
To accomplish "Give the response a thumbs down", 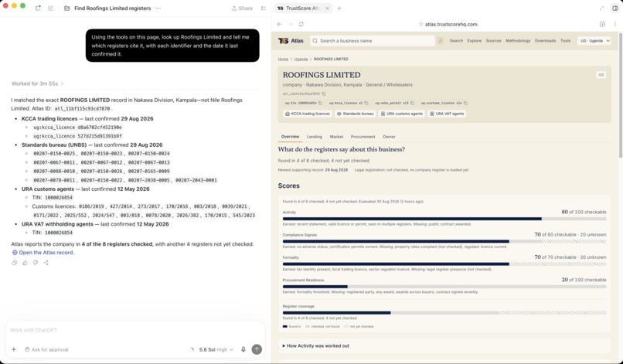I will 36,263.
